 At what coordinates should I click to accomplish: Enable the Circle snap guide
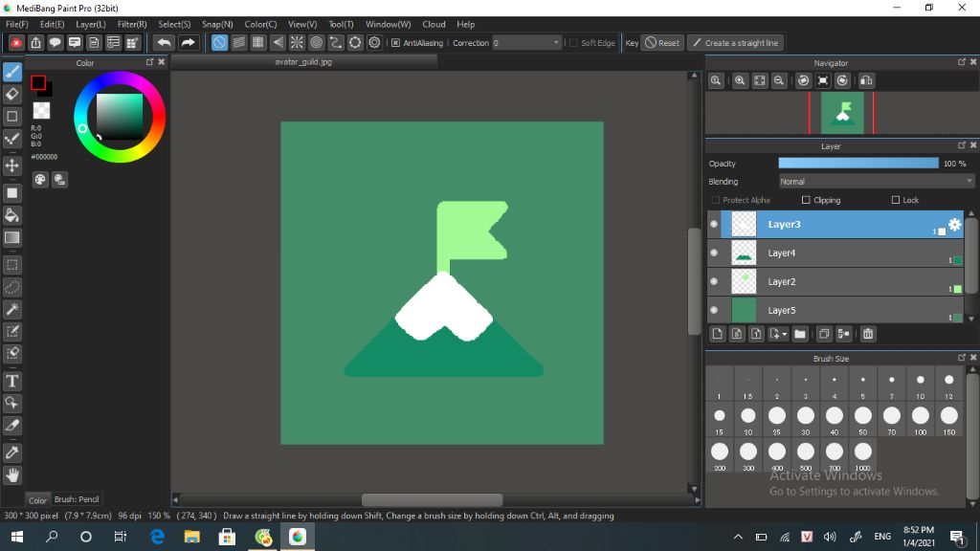click(316, 43)
